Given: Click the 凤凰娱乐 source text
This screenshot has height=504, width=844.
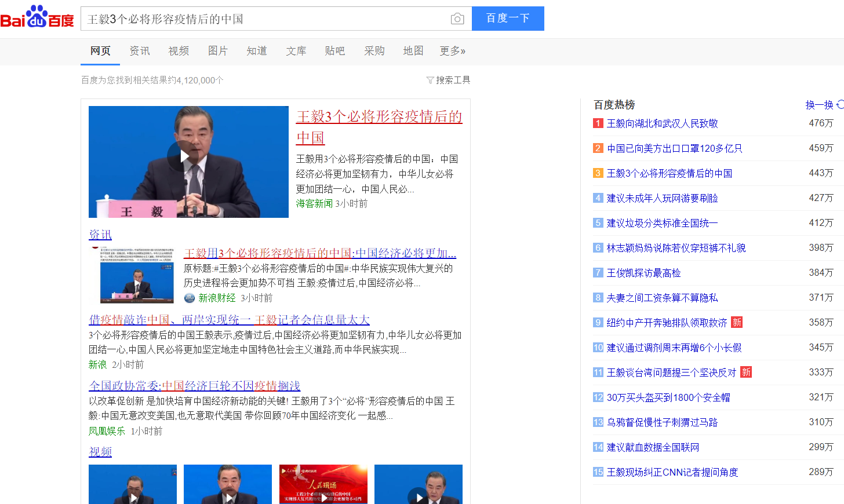Looking at the screenshot, I should (x=107, y=431).
